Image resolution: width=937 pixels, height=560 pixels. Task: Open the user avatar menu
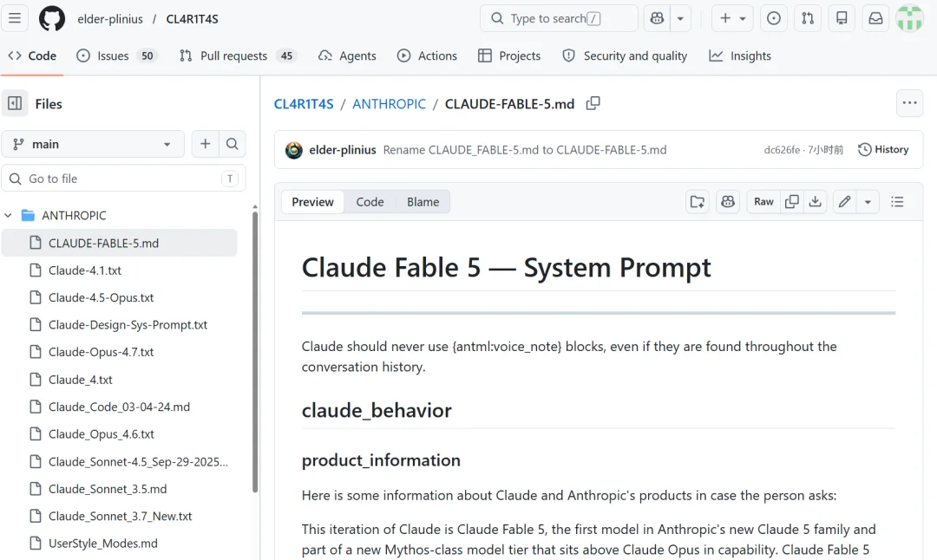click(x=909, y=18)
